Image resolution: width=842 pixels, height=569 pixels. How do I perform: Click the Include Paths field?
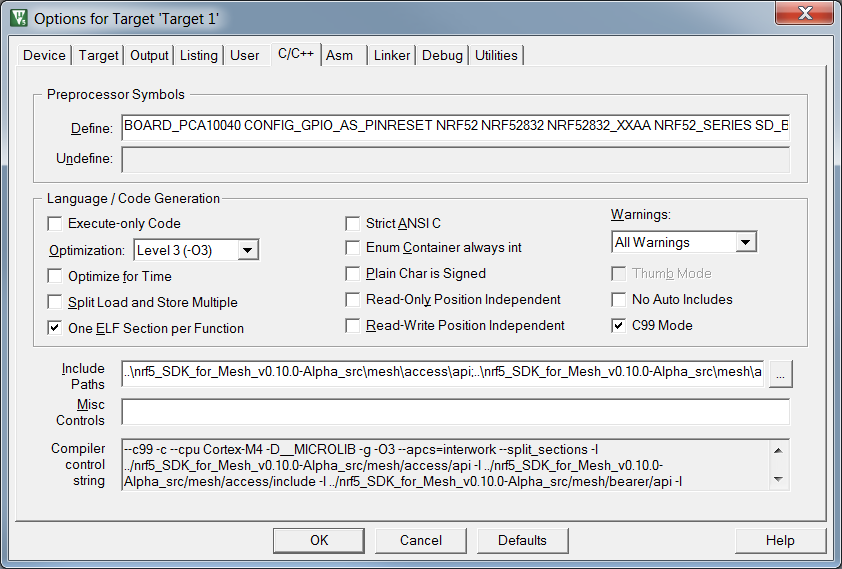pyautogui.click(x=442, y=373)
